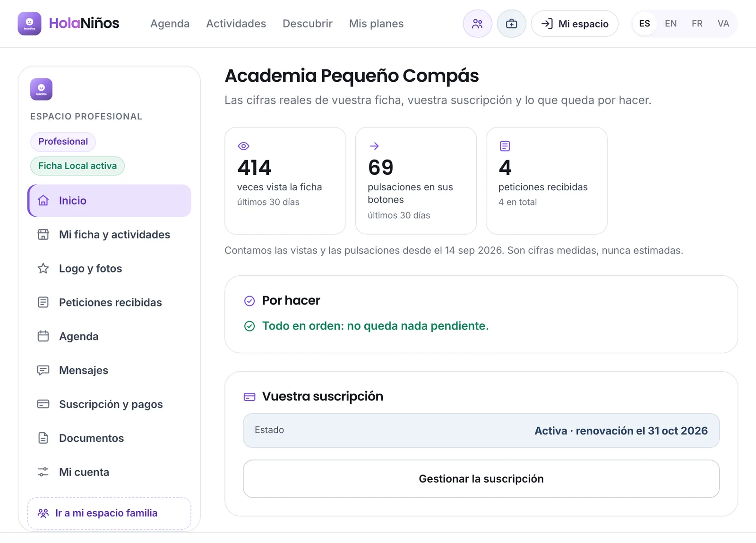Go to Ir a mi espacio familia
Image resolution: width=756 pixels, height=543 pixels.
click(x=109, y=513)
